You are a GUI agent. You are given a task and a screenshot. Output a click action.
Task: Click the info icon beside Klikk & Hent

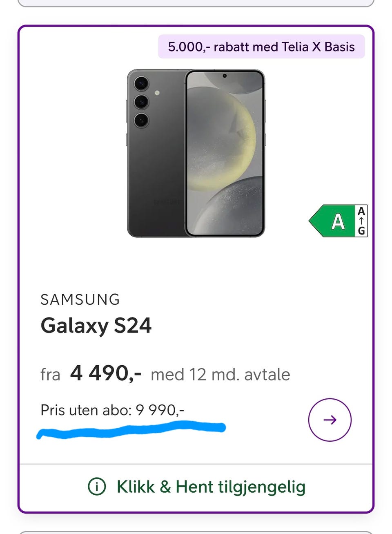tap(97, 487)
